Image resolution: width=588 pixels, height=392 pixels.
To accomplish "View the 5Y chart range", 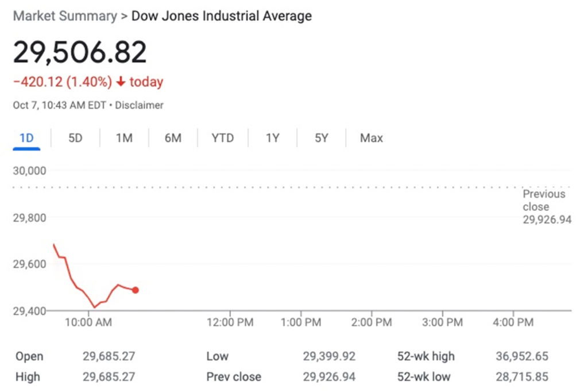I will tap(322, 138).
